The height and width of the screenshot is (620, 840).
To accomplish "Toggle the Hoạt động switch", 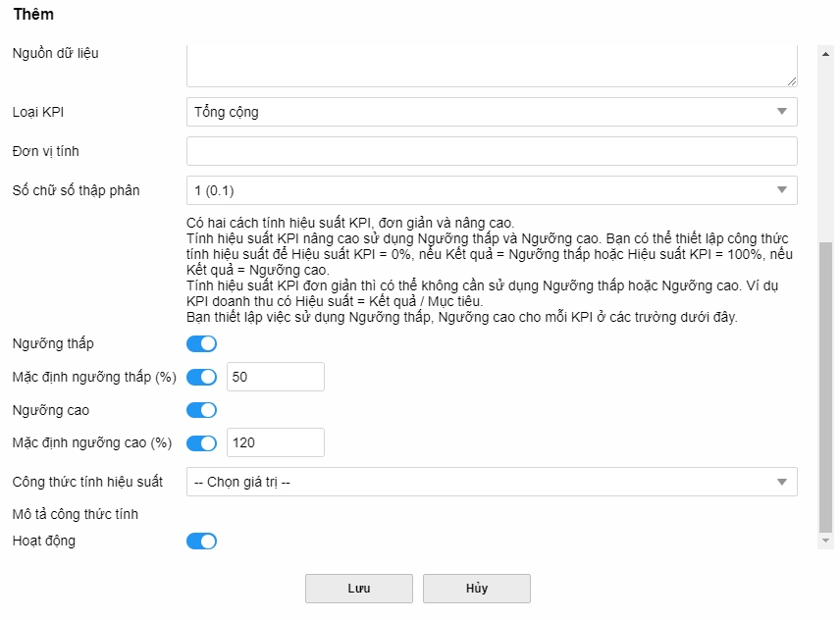I will tap(201, 541).
